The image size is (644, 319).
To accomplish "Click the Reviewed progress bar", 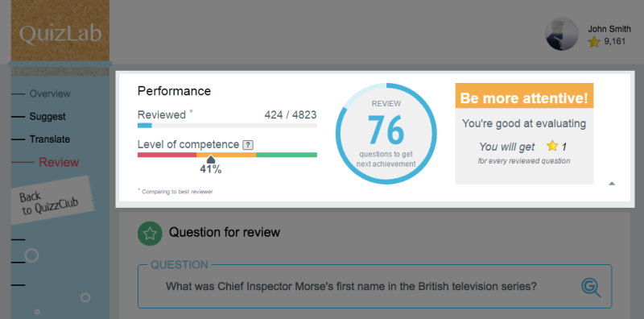I will click(x=227, y=126).
